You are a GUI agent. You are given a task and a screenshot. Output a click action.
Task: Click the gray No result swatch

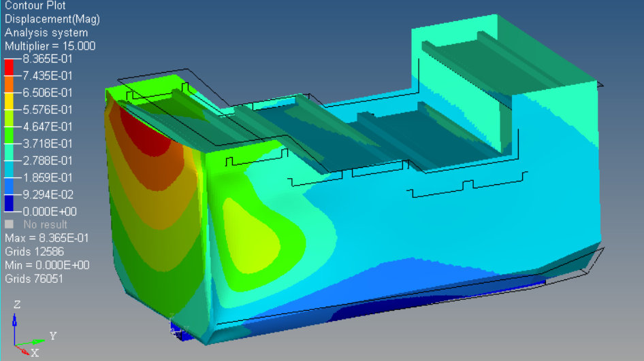(9, 224)
